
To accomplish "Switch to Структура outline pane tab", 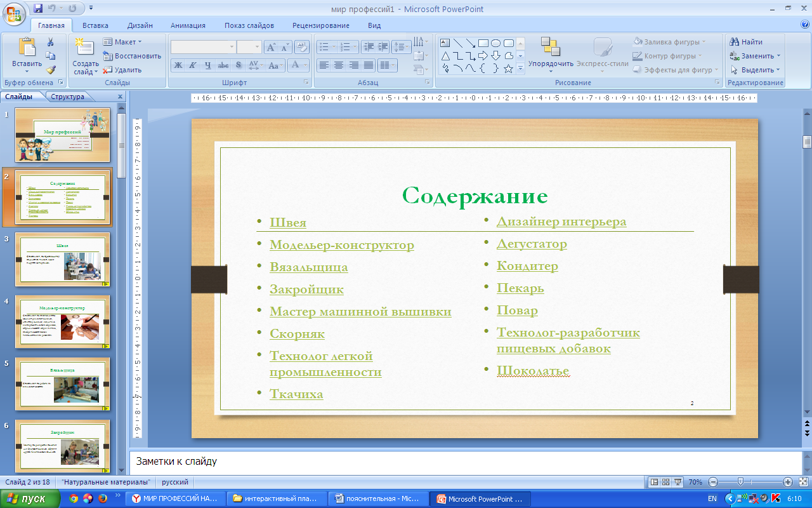I will tap(67, 97).
